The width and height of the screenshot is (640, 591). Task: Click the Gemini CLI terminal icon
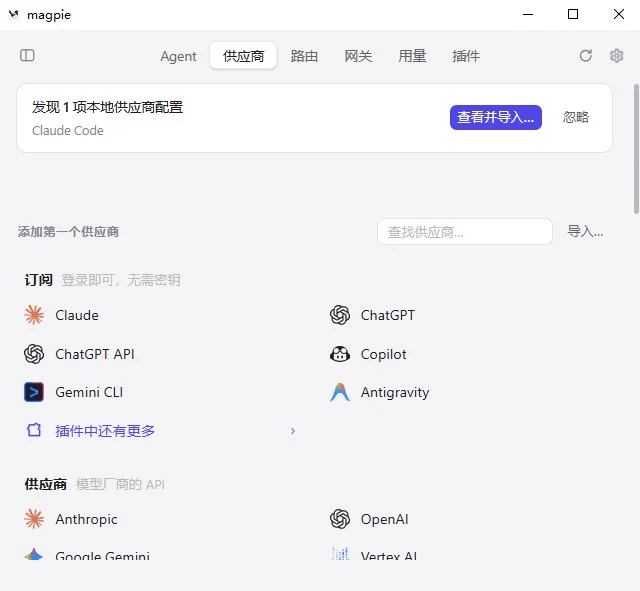tap(34, 392)
